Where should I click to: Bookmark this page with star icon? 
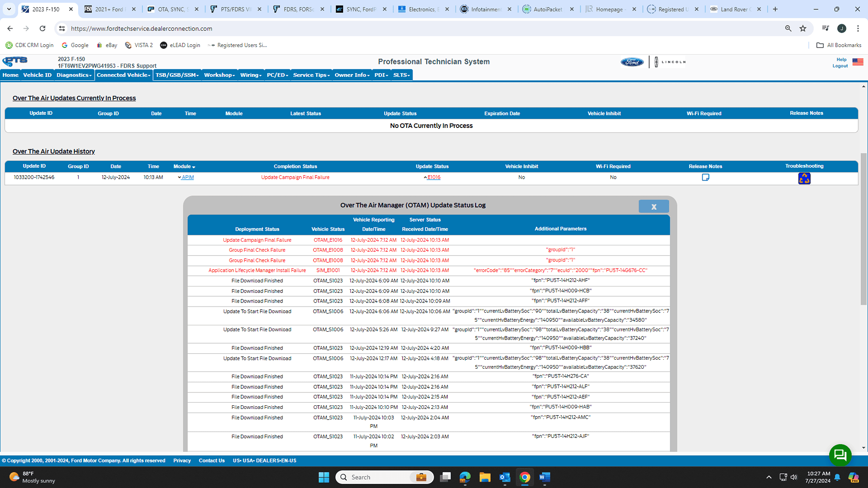(803, 28)
